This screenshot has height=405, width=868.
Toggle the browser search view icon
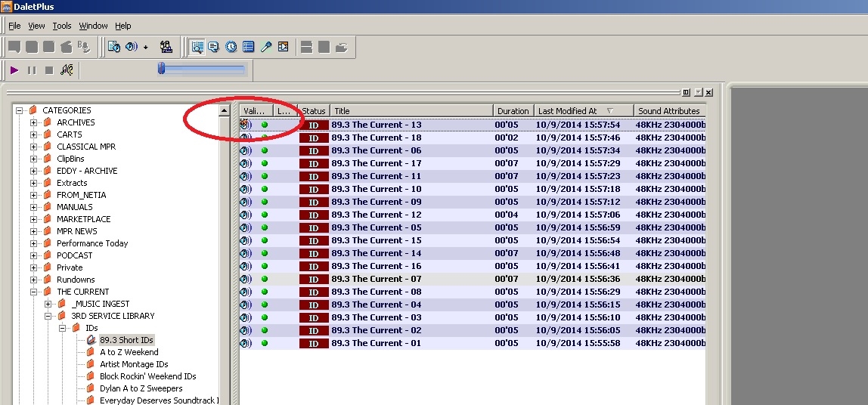tap(197, 47)
